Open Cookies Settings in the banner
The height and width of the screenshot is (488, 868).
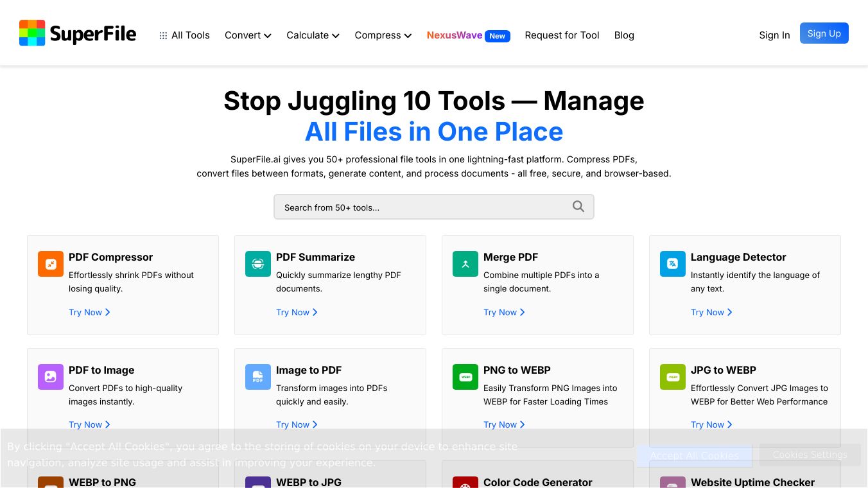pos(810,455)
